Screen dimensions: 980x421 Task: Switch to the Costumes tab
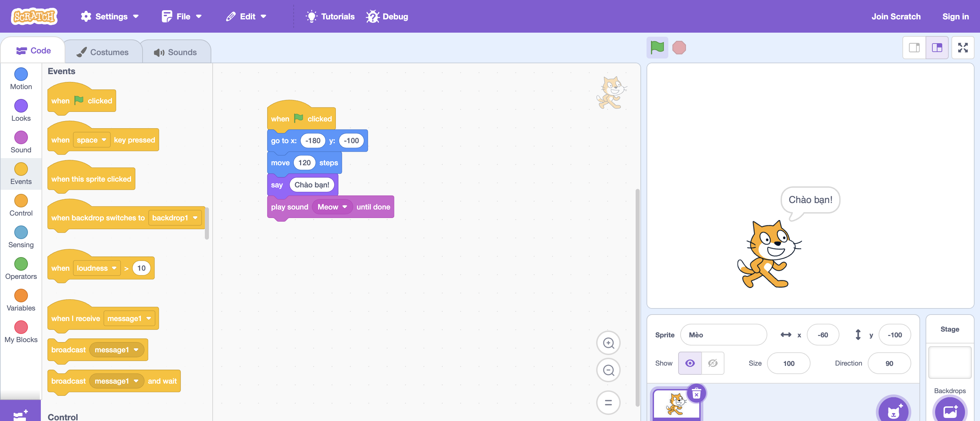103,52
